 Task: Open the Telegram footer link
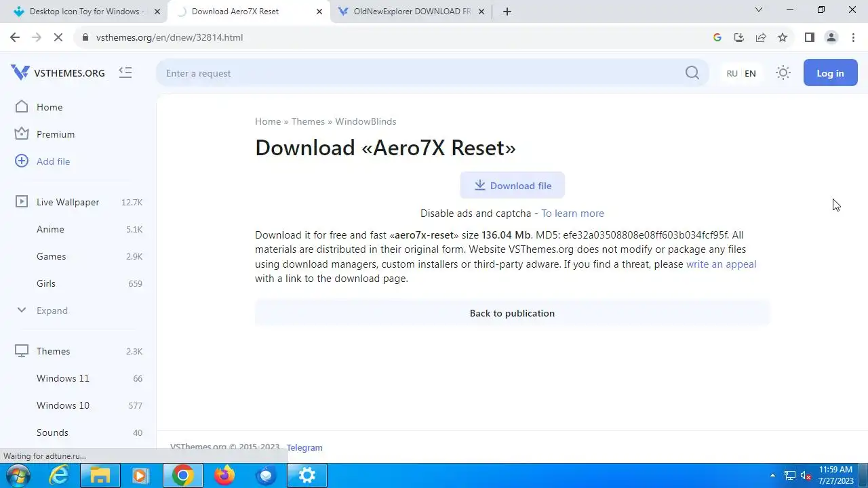(304, 447)
